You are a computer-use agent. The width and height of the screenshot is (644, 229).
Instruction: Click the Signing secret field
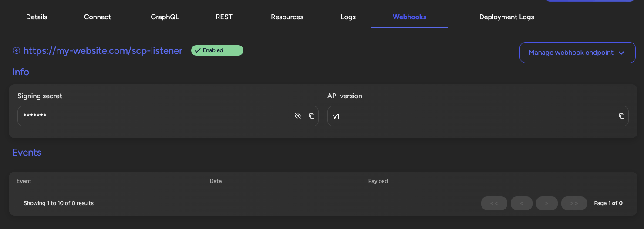168,116
